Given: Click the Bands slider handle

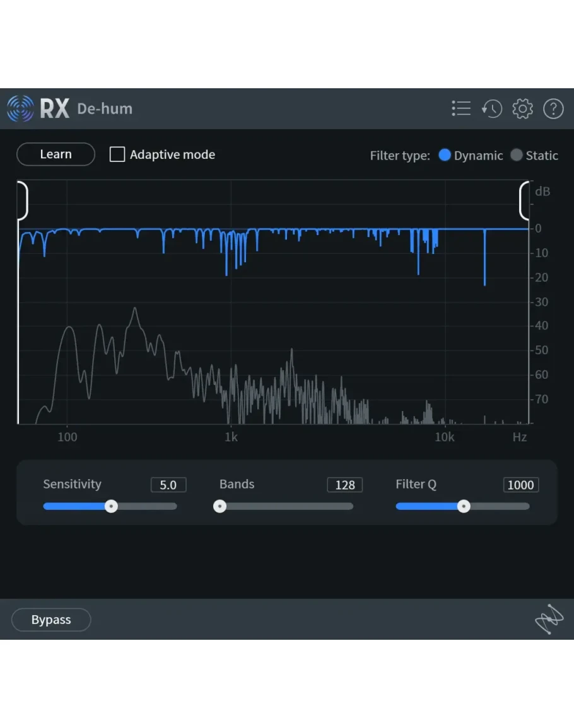Looking at the screenshot, I should pos(220,506).
